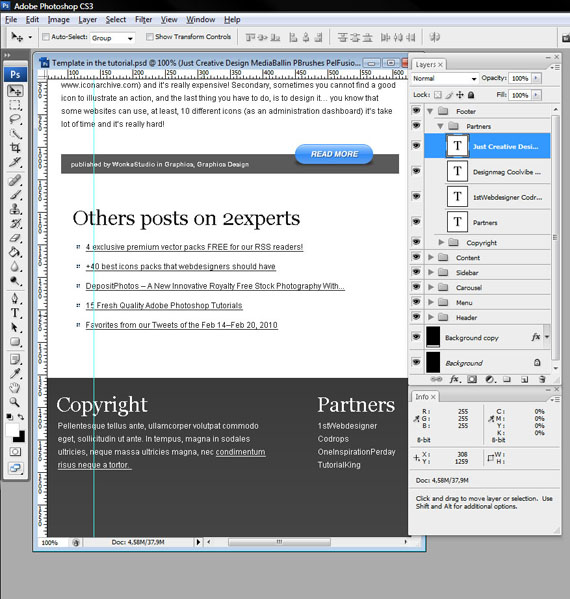Select the Path Selection tool
This screenshot has height=599, width=570.
[15, 328]
